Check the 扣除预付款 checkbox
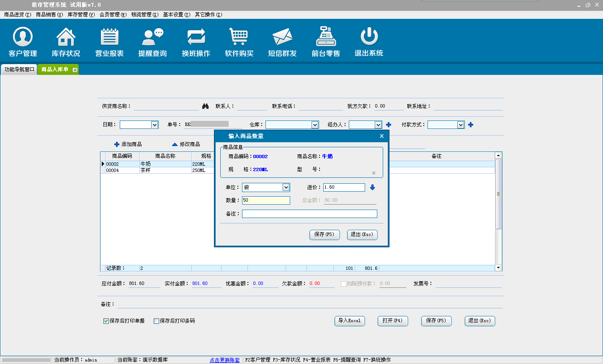The height and width of the screenshot is (364, 603). pos(343,284)
